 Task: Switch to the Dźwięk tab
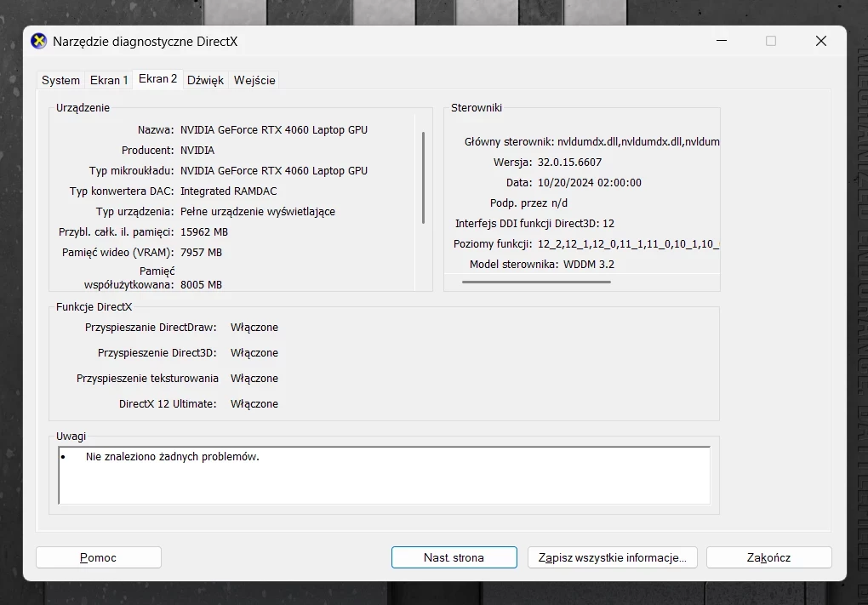pos(205,80)
